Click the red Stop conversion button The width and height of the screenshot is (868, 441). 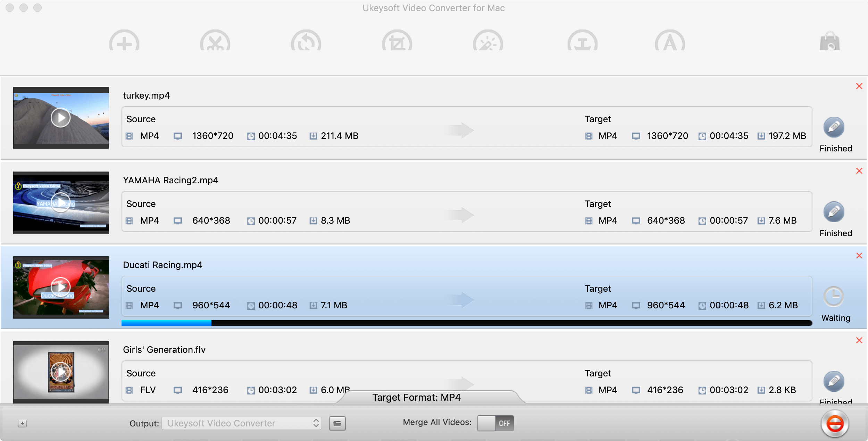tap(835, 423)
